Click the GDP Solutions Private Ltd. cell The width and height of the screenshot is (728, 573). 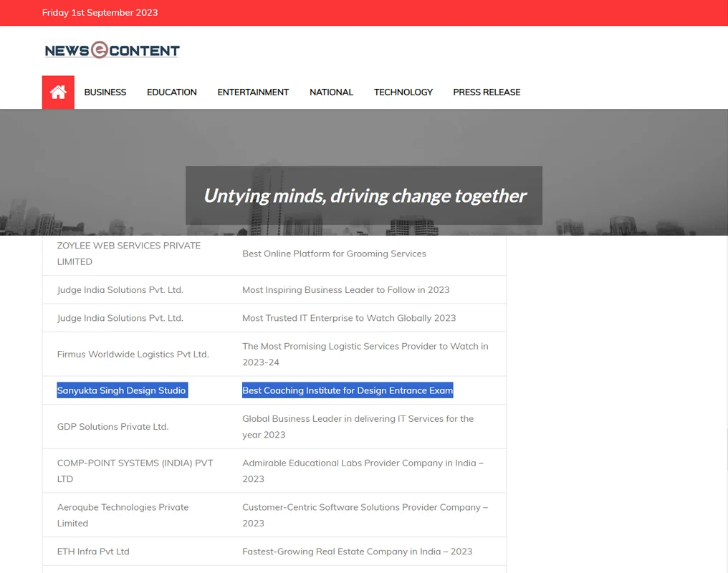pyautogui.click(x=112, y=426)
